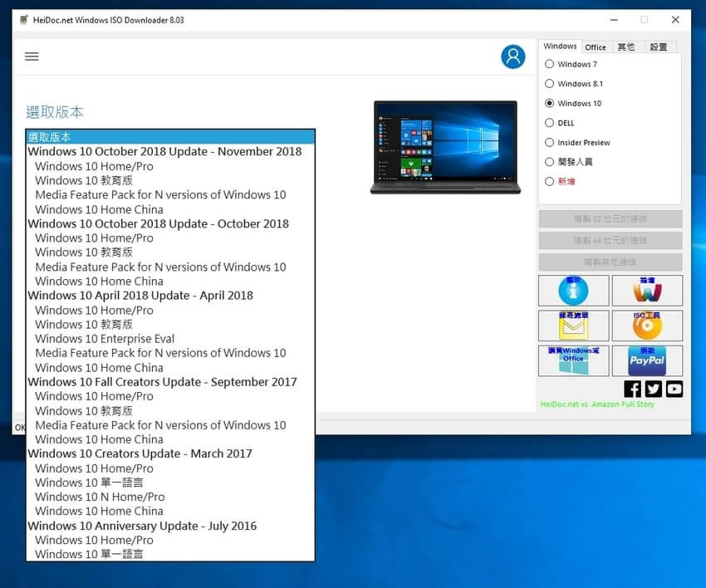Click the 複製其他連結 button
Viewport: 706px width, 588px height.
(610, 262)
